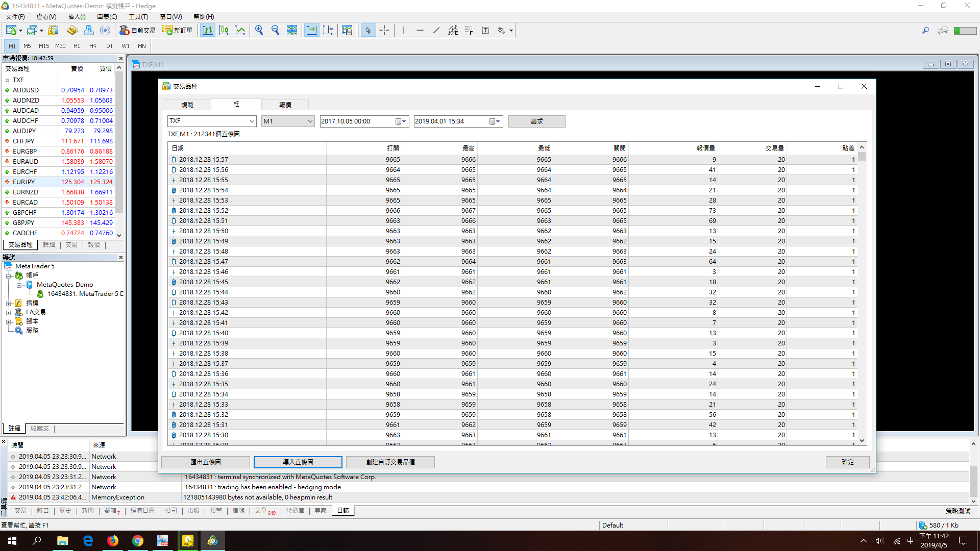Viewport: 980px width, 551px height.
Task: Select the equidistant channel tool
Action: pyautogui.click(x=452, y=30)
